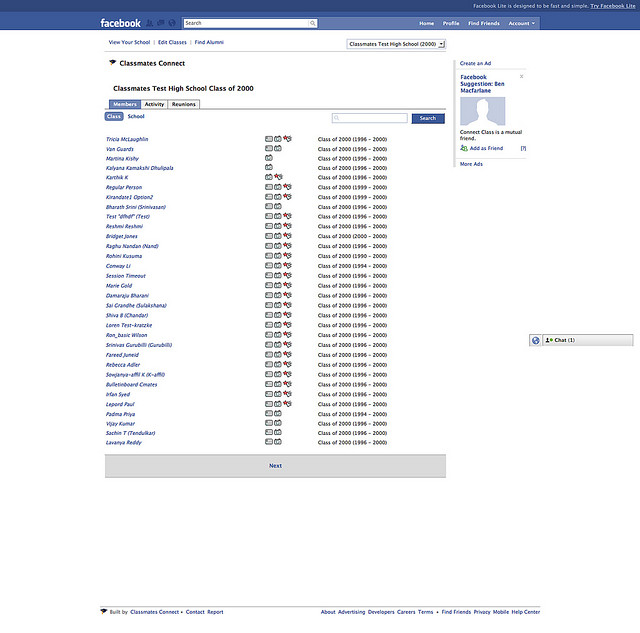Click the card icon in Marie Gold row
This screenshot has height=633, width=640.
tap(269, 285)
